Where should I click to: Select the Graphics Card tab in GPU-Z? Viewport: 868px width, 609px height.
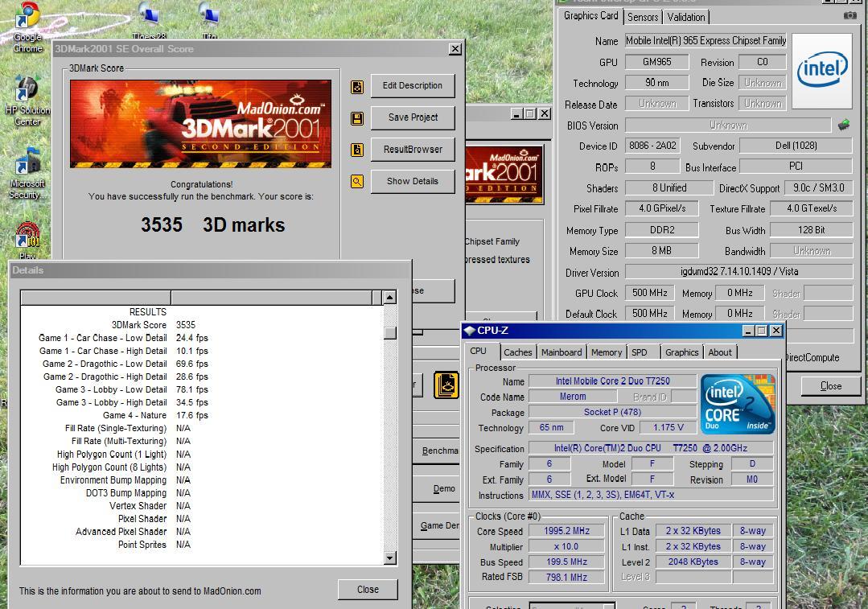590,16
